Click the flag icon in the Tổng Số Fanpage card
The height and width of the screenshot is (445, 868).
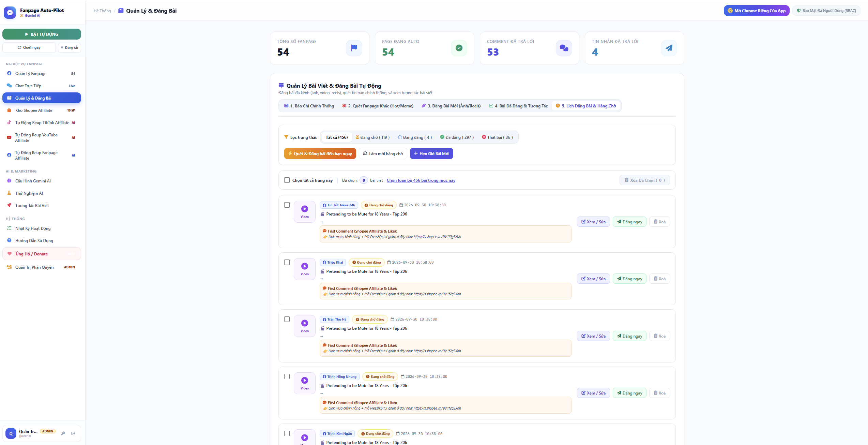354,48
